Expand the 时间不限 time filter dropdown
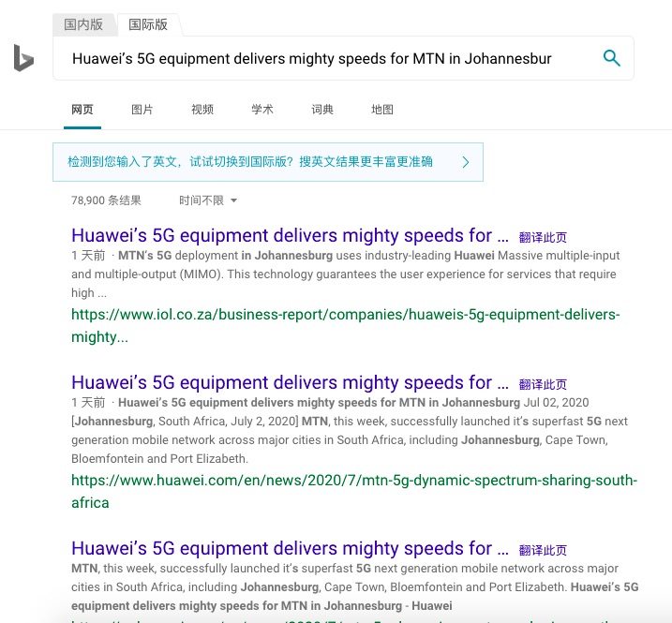Viewport: 672px width, 623px height. (208, 200)
